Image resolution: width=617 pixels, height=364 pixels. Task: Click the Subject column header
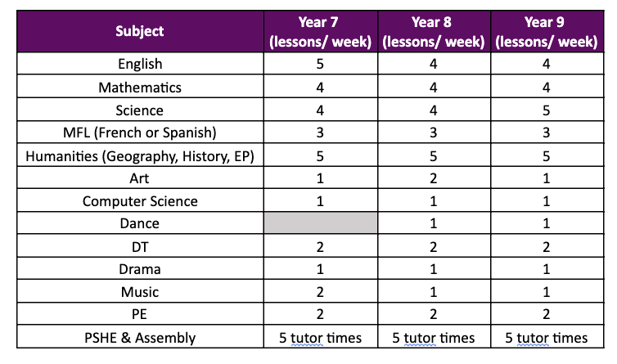(x=140, y=31)
